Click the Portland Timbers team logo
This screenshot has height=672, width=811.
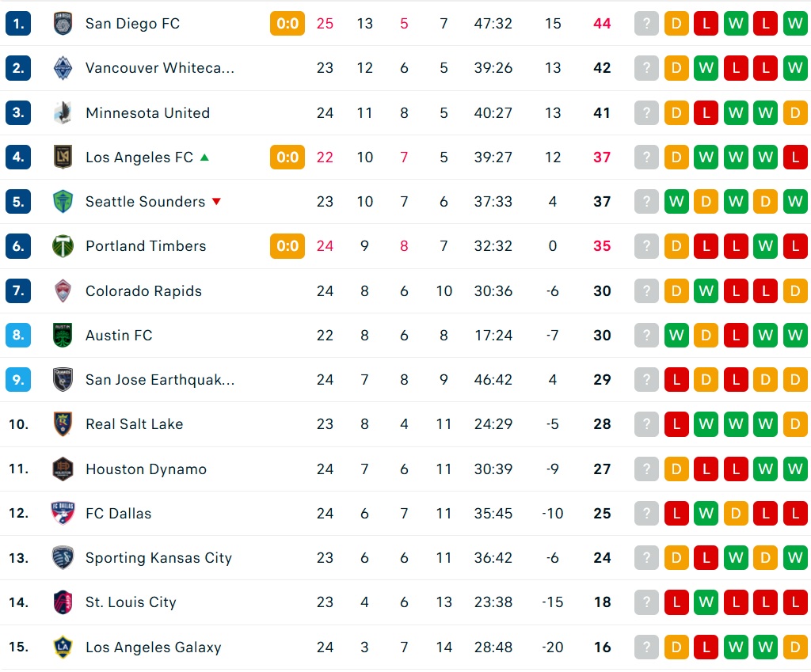click(x=63, y=246)
